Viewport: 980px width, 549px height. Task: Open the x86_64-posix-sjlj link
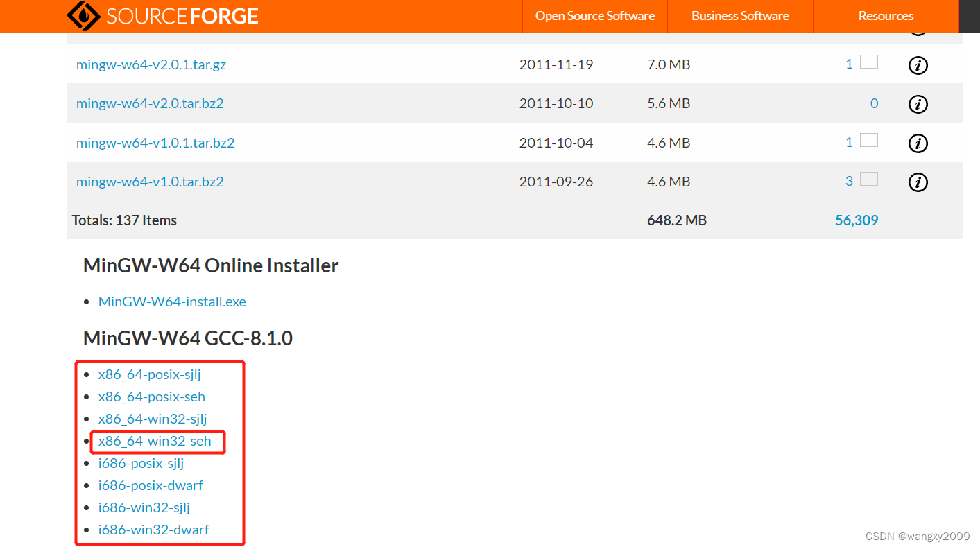(150, 374)
